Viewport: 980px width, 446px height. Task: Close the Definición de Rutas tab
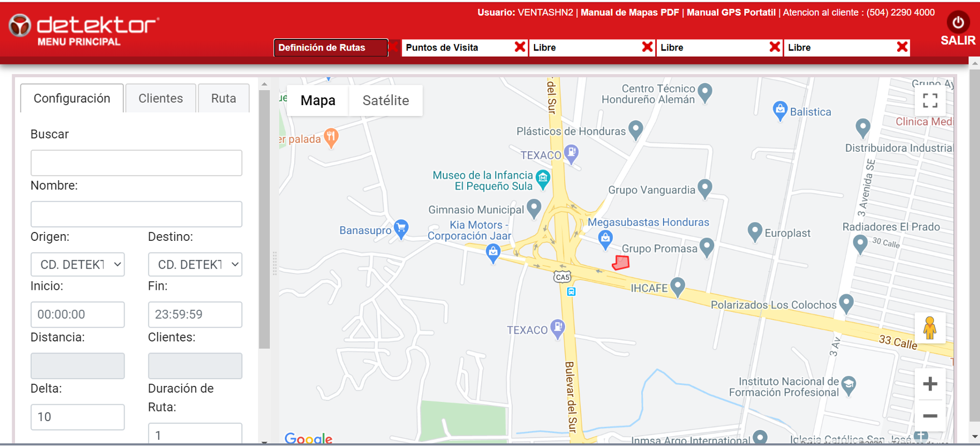[393, 47]
